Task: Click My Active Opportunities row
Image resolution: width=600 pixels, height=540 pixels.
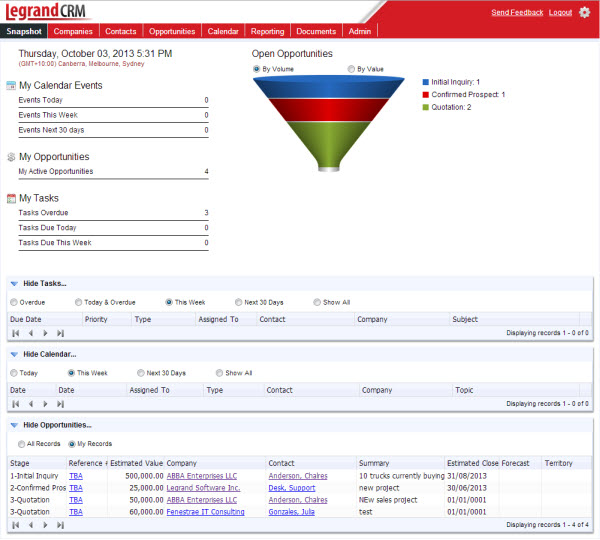Action: [x=113, y=171]
